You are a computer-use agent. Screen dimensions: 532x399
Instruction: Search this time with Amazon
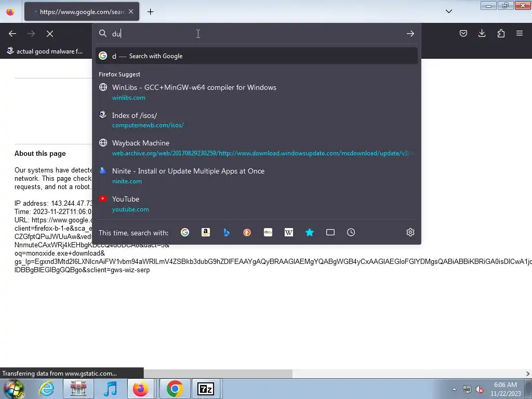tap(206, 232)
